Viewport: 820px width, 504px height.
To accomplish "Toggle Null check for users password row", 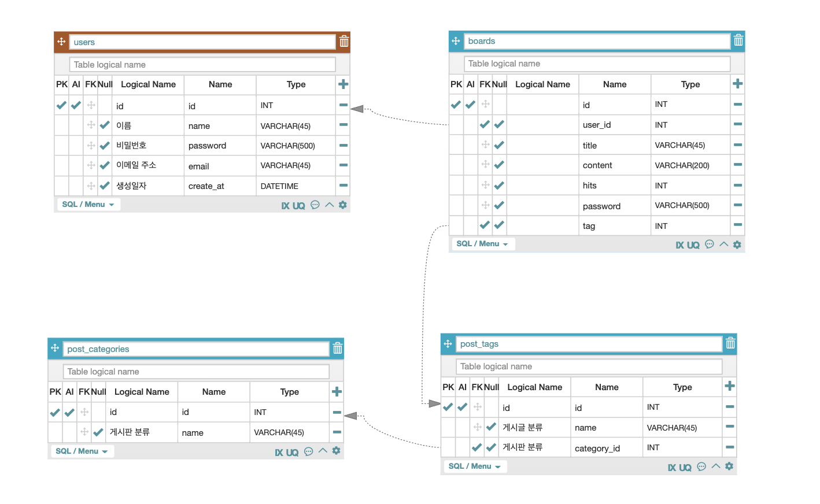I will tap(105, 146).
